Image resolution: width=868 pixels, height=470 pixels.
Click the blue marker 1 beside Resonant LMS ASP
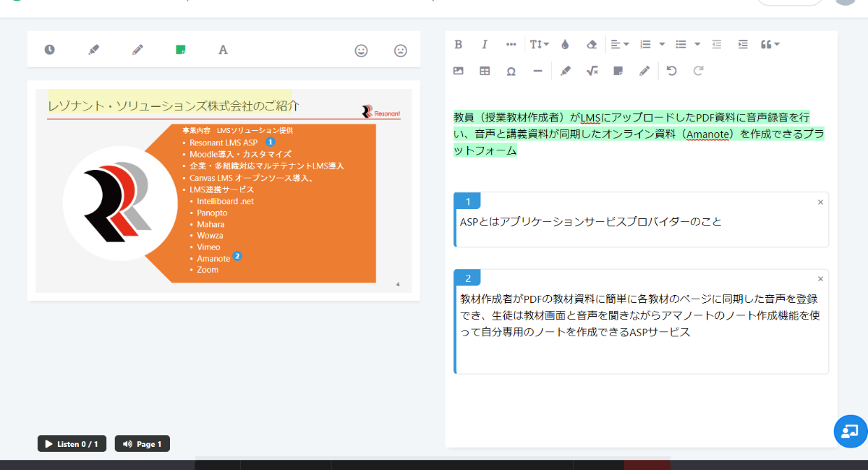pyautogui.click(x=270, y=142)
